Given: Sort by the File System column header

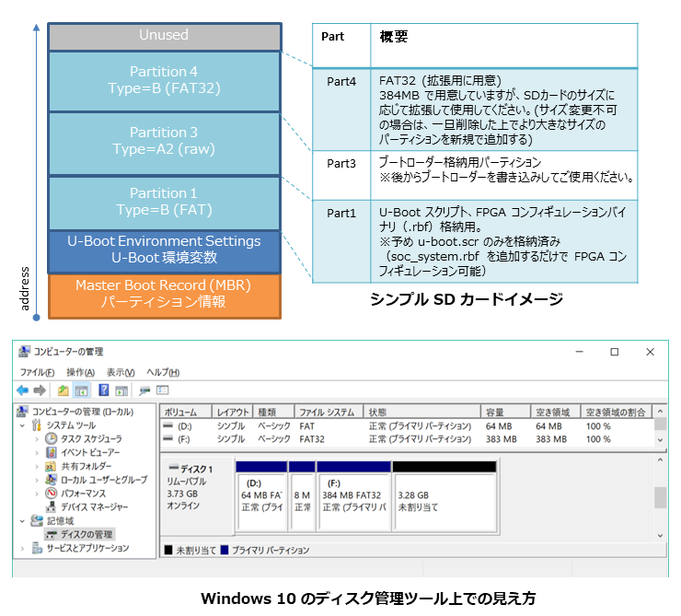Looking at the screenshot, I should pos(329,412).
